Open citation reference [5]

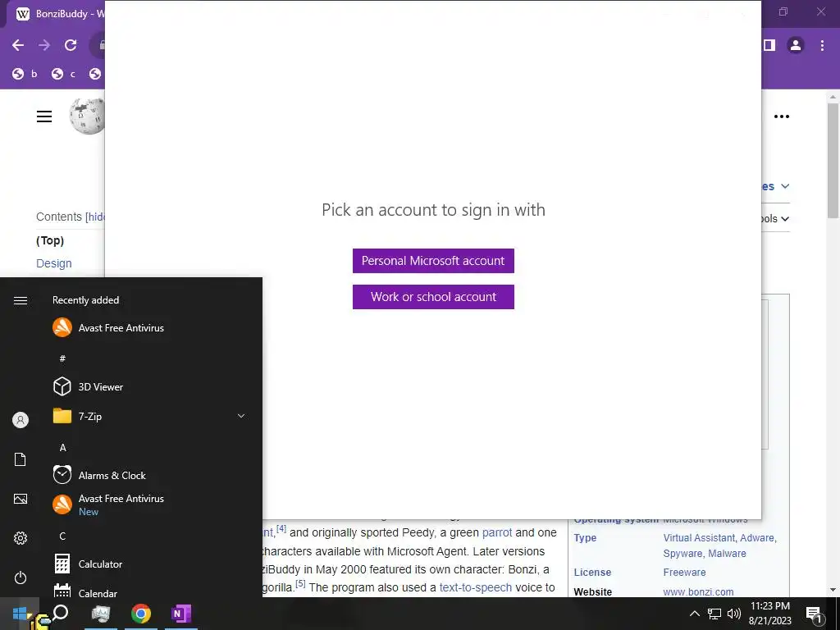(300, 584)
